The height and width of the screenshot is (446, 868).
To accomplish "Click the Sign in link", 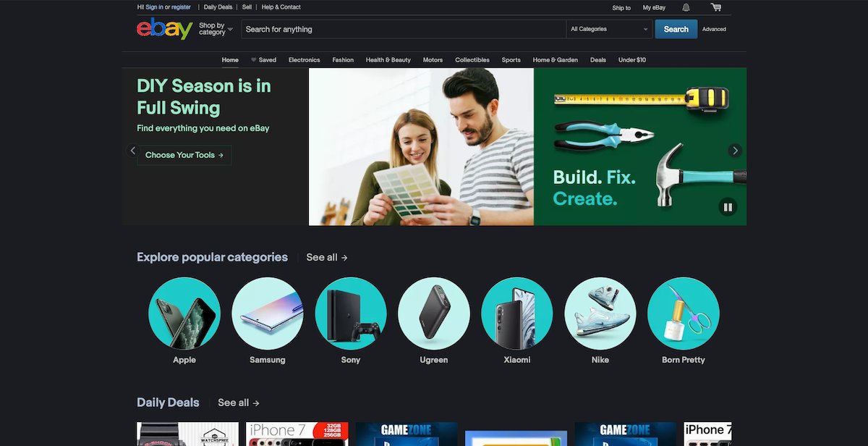I will point(154,7).
